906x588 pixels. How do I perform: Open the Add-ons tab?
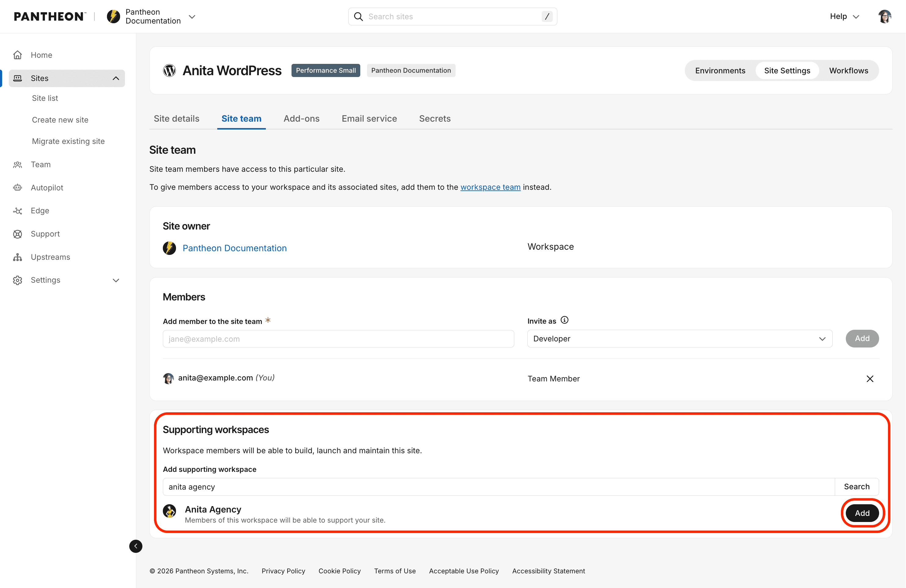[x=302, y=119]
